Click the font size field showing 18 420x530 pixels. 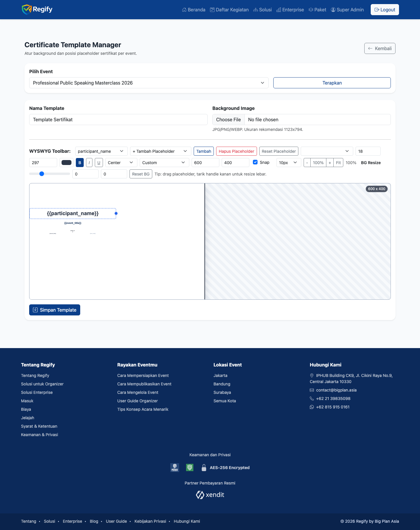click(x=368, y=151)
